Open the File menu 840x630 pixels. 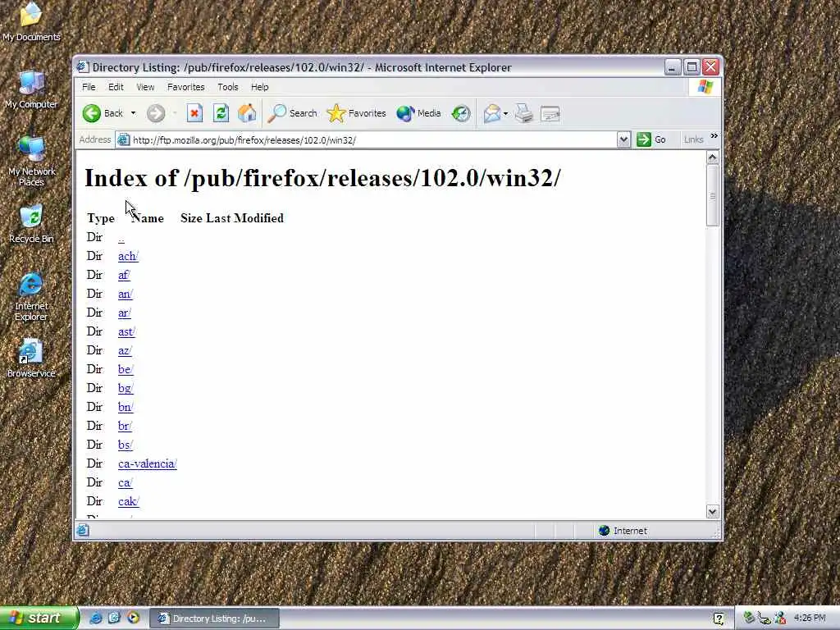(89, 87)
